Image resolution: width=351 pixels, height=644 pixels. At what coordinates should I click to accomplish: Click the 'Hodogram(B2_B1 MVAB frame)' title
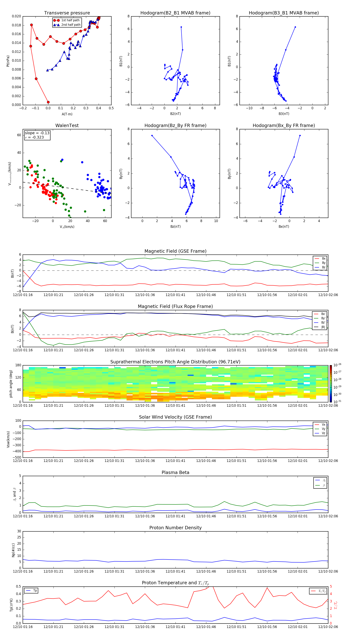(x=175, y=13)
